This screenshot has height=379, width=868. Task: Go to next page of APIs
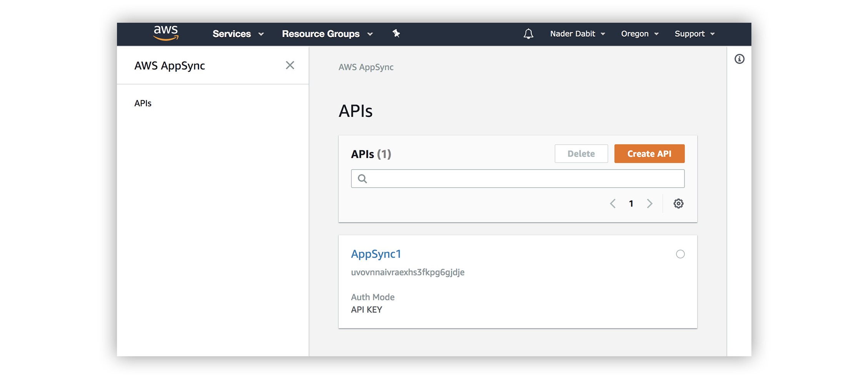[649, 203]
